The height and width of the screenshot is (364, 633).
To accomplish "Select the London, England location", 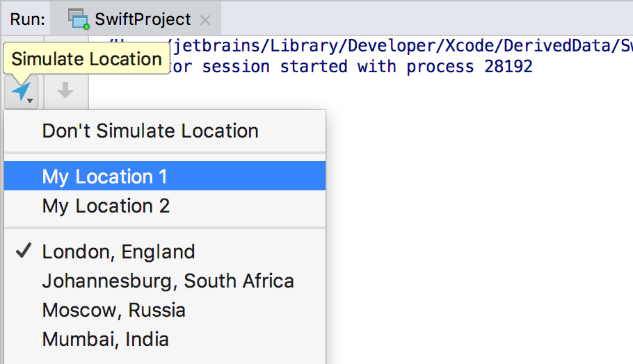I will pyautogui.click(x=118, y=251).
